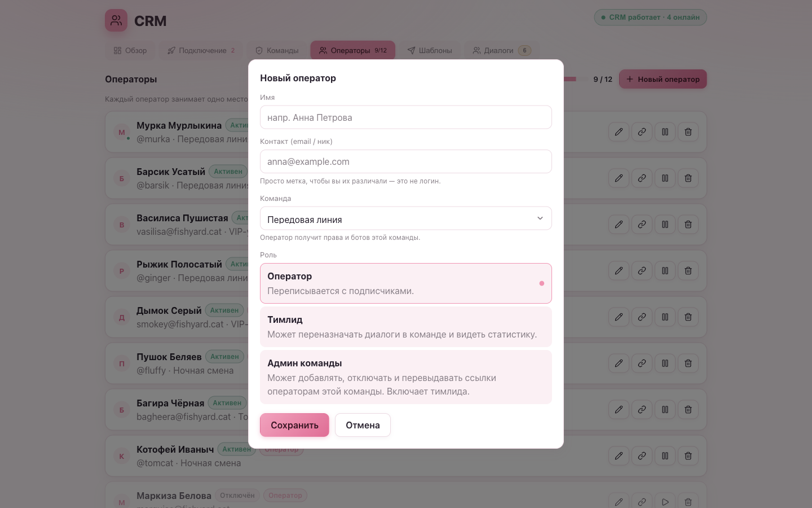This screenshot has height=508, width=812.
Task: Open the Команда dropdown Передовая линия
Action: coord(406,218)
